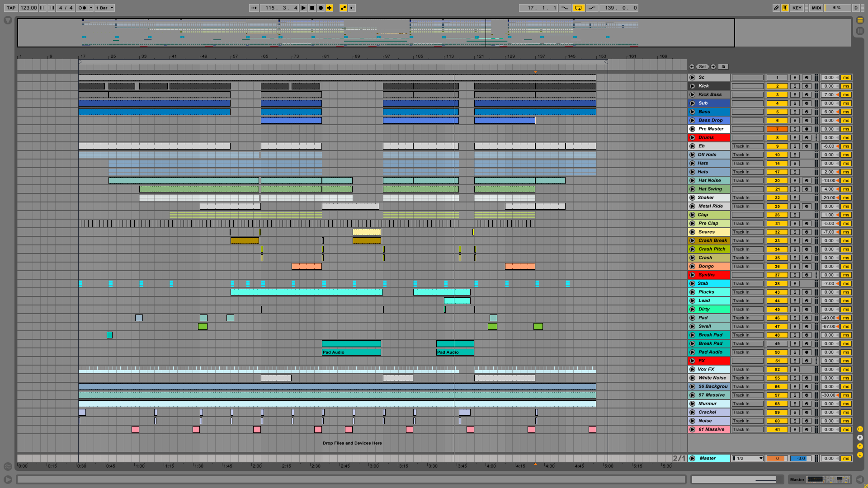Image resolution: width=868 pixels, height=488 pixels.
Task: Toggle the computer MIDI keyboard button
Action: [785, 8]
